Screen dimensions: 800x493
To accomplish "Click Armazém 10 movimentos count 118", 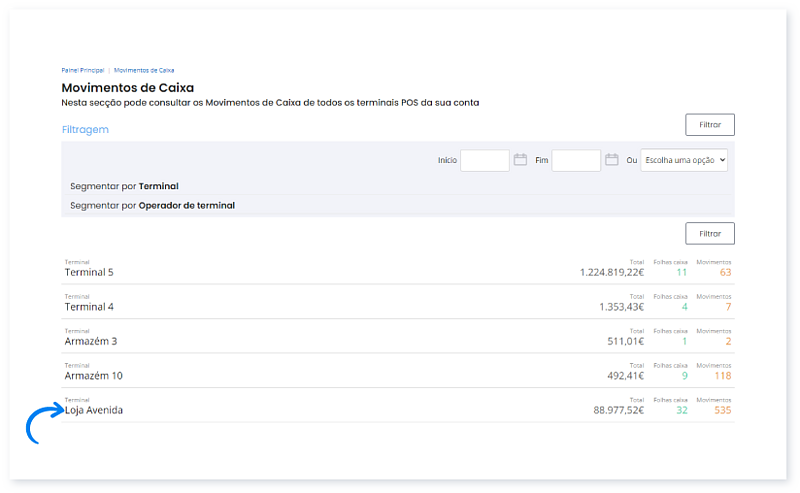I will tap(722, 376).
